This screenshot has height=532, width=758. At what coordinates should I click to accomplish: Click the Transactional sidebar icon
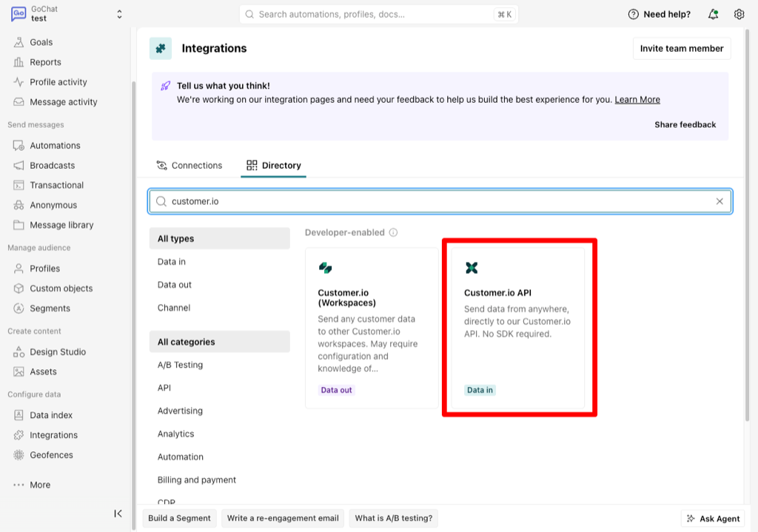19,185
